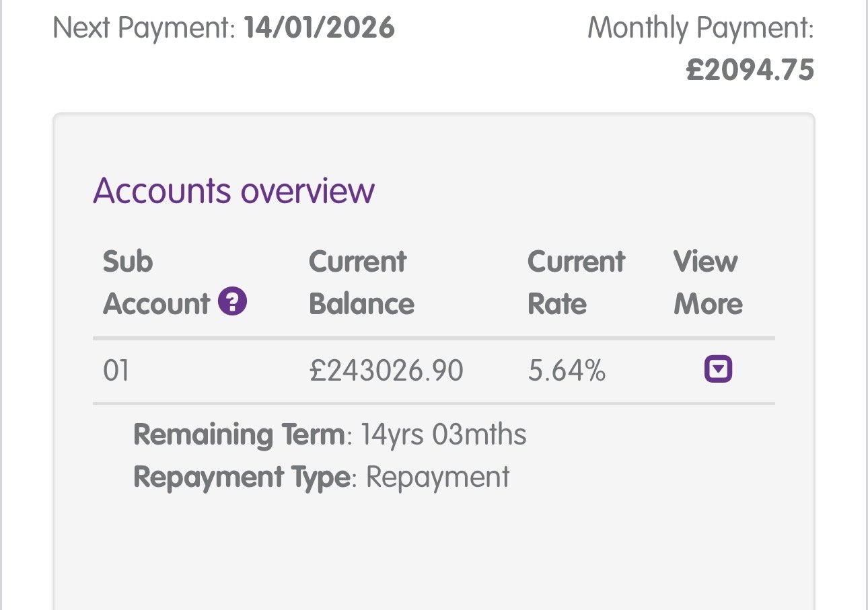The image size is (868, 610).
Task: Select the next payment date 14/01/2026
Action: (x=320, y=29)
